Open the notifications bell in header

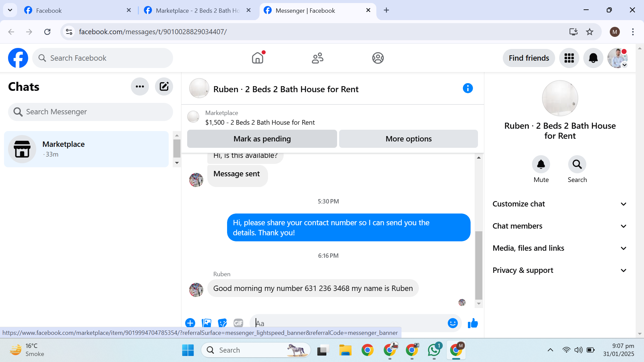tap(593, 58)
